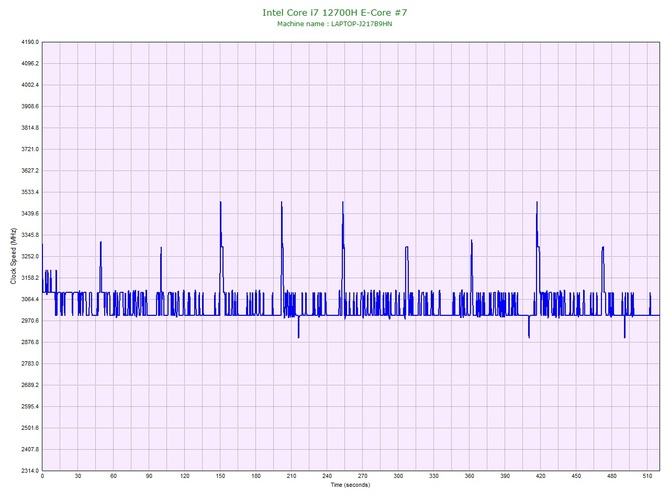Click the 30 tick on the time axis

[x=78, y=476]
